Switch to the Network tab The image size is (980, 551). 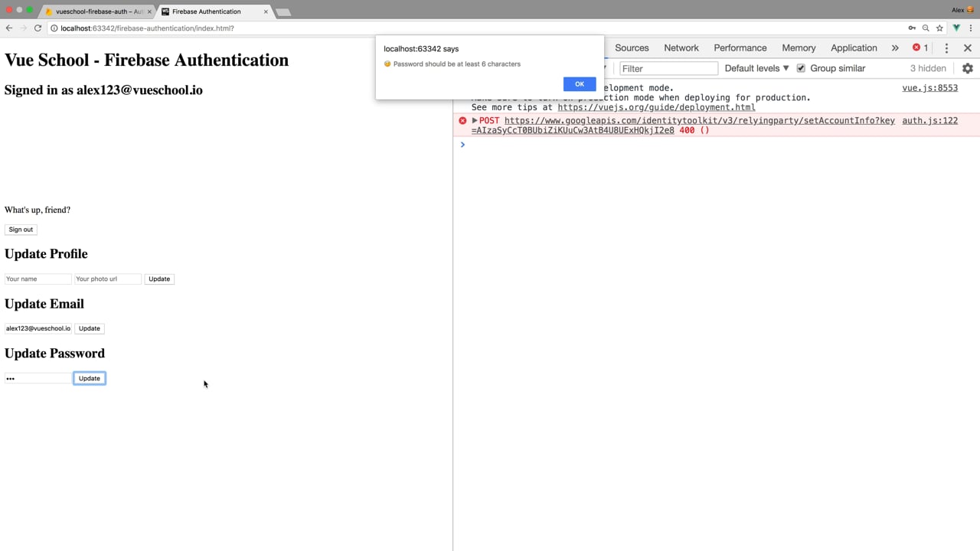coord(681,47)
